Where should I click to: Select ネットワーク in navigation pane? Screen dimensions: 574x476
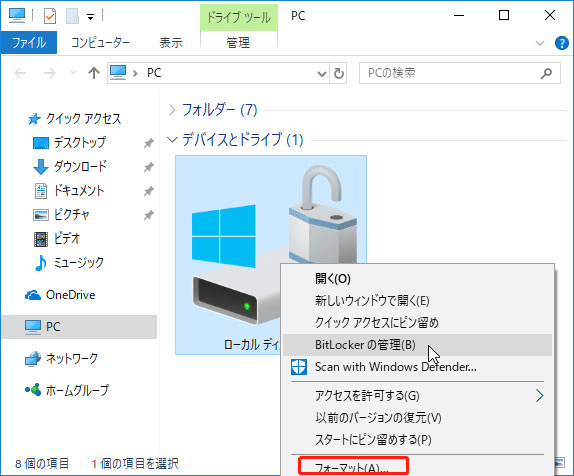pyautogui.click(x=62, y=358)
